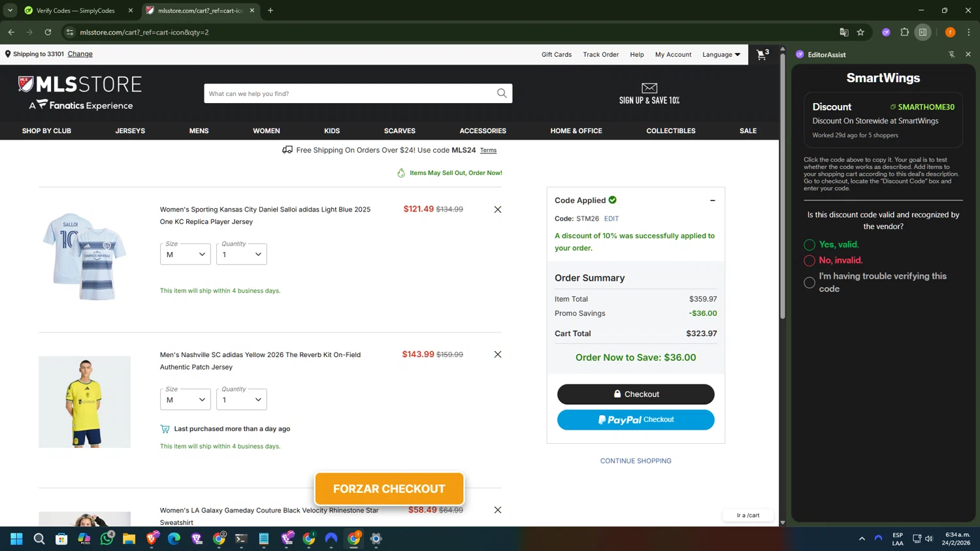This screenshot has width=980, height=551.
Task: Go back to the previous page
Action: coord(11,32)
